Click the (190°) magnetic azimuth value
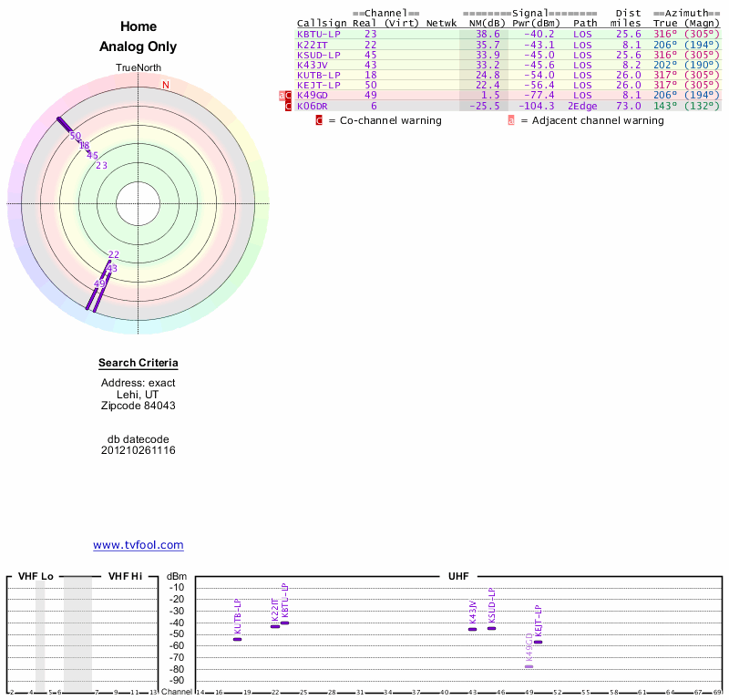The height and width of the screenshot is (700, 729). pos(702,65)
